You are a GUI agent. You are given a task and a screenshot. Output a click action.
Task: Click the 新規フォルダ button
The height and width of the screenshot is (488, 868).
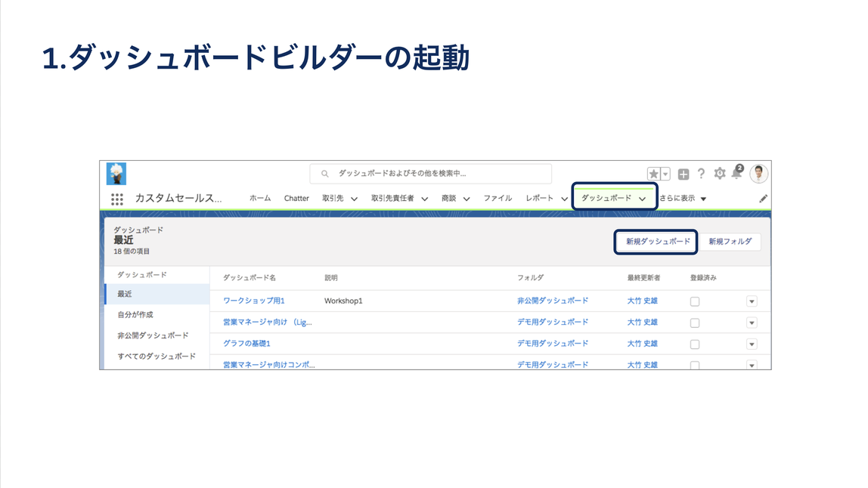pos(730,242)
